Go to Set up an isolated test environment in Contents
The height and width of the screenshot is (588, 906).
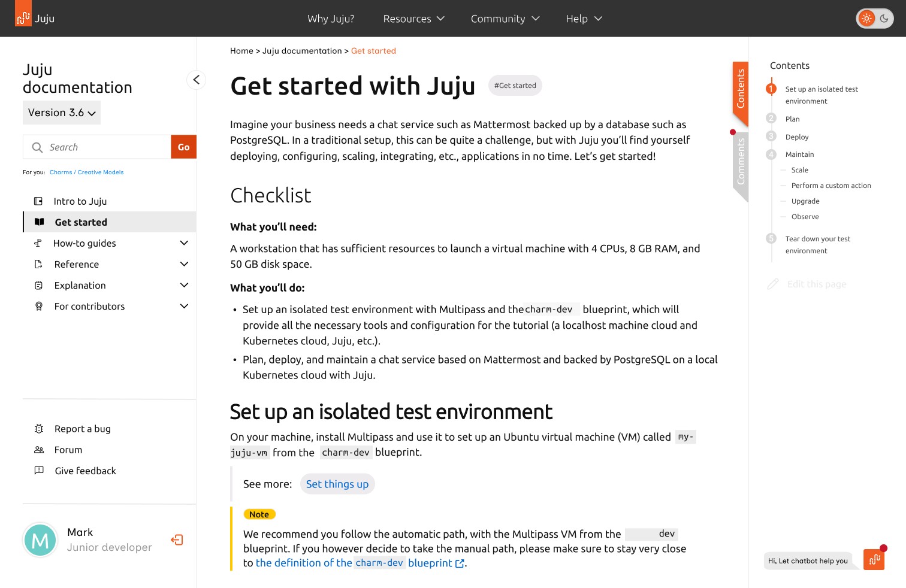click(822, 95)
